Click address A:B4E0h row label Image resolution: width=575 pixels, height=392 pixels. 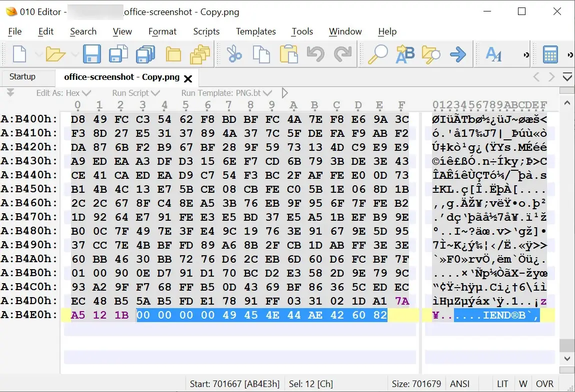29,315
